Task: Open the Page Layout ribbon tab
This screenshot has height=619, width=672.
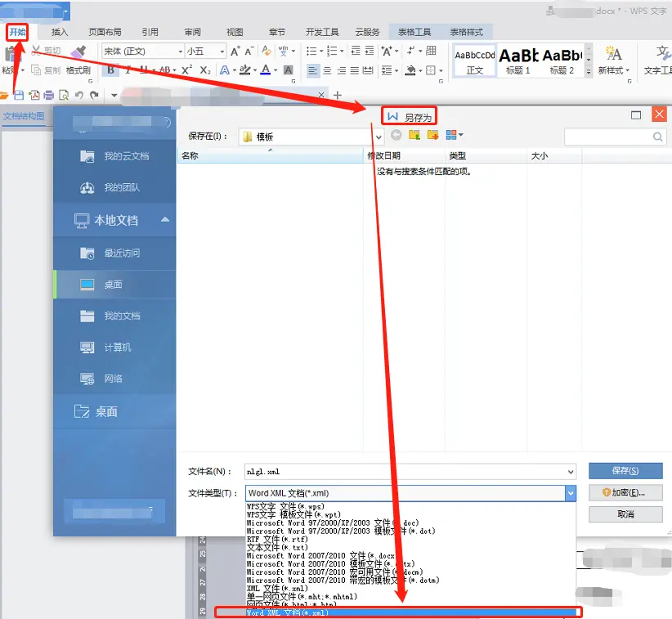Action: click(105, 32)
